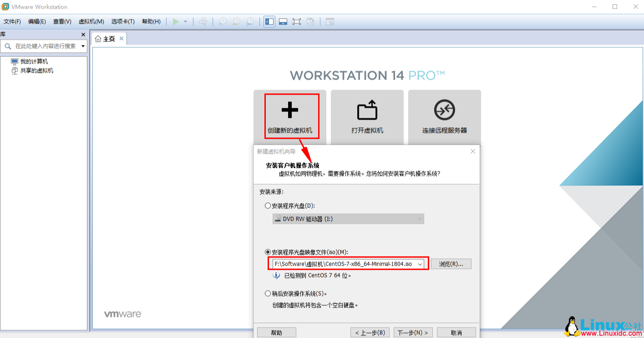Minimize the VMware Workstation window
The image size is (644, 338).
coord(595,7)
